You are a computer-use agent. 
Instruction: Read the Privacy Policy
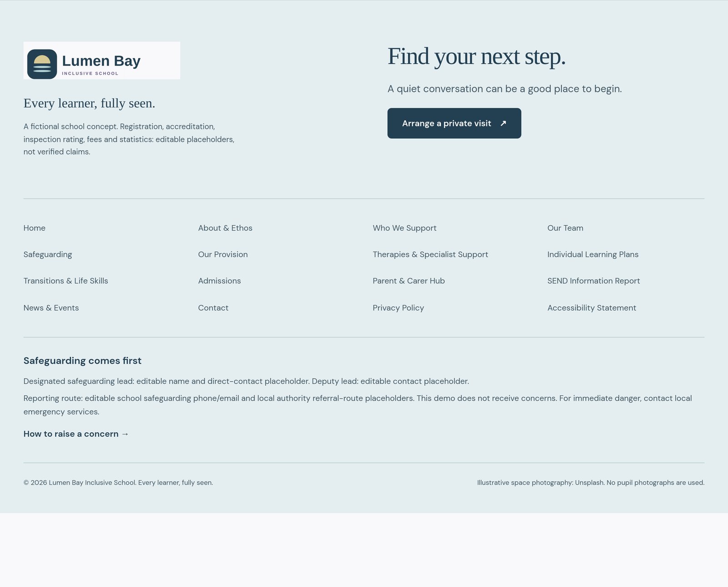coord(398,308)
